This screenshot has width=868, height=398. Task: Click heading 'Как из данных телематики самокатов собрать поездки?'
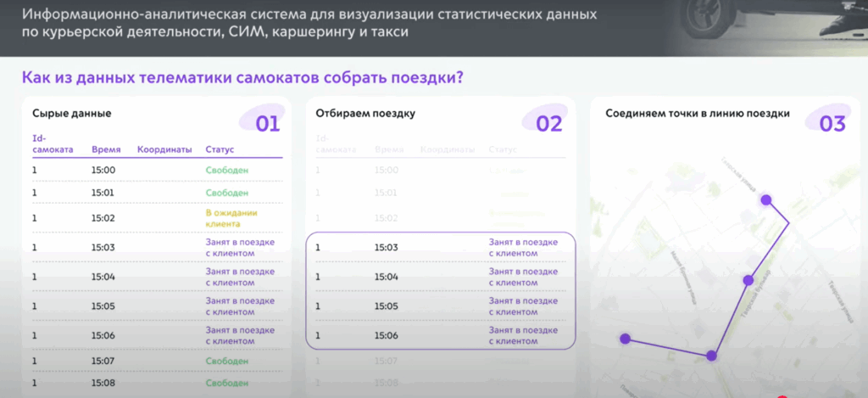coord(242,77)
